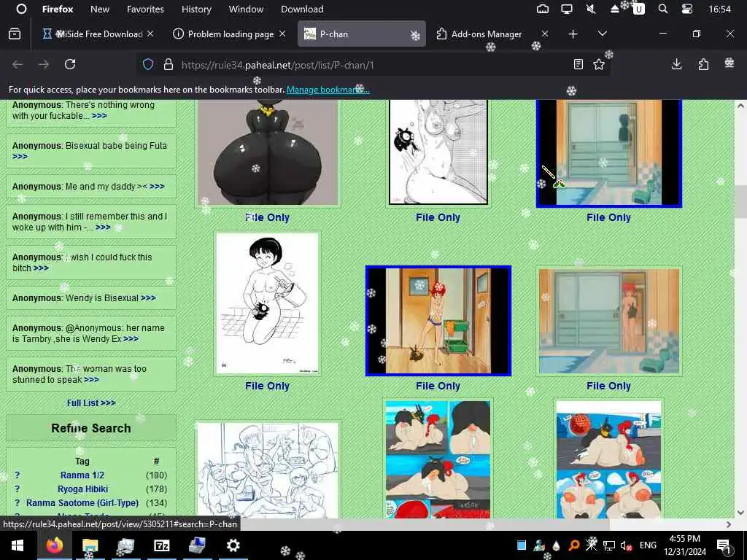Click the page scrollbar down arrow
This screenshot has width=747, height=560.
click(740, 513)
